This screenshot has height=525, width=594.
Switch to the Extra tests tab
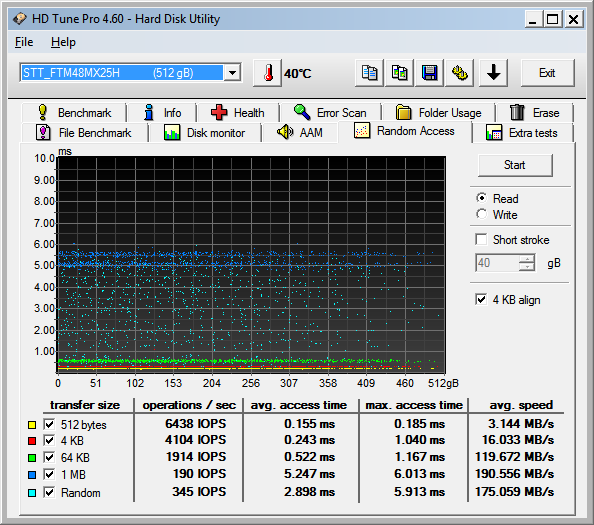click(x=522, y=133)
